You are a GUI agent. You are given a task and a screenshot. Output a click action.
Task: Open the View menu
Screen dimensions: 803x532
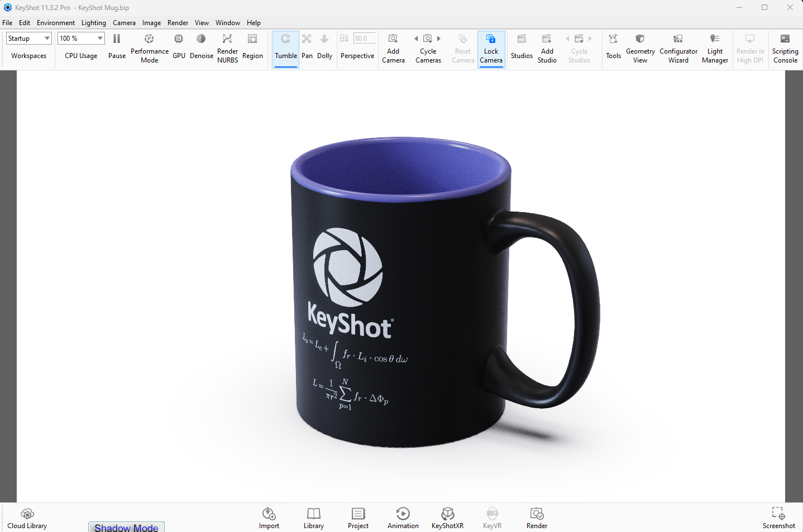click(x=202, y=23)
